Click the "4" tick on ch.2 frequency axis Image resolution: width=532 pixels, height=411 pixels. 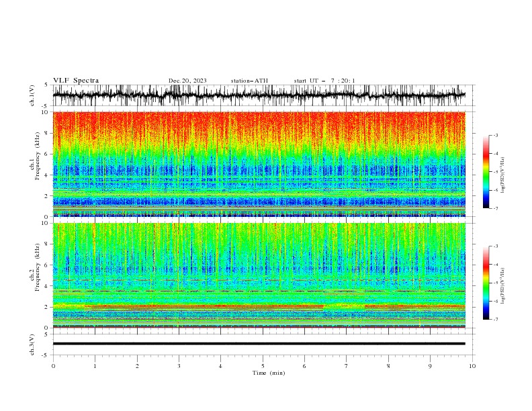click(47, 286)
